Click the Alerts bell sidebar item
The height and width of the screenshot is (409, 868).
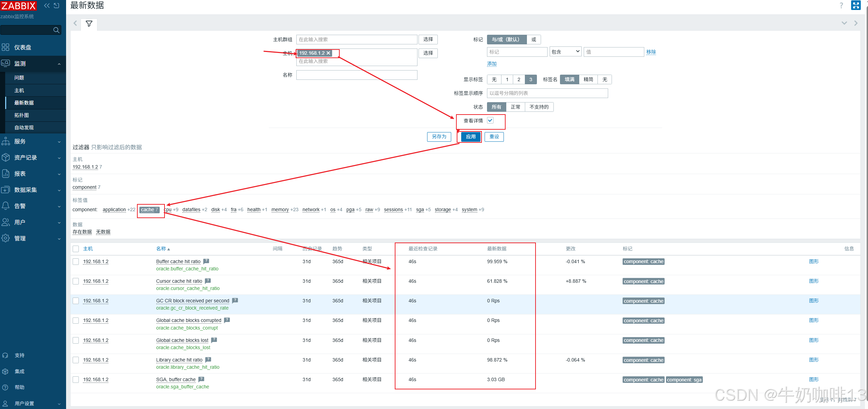[x=20, y=206]
